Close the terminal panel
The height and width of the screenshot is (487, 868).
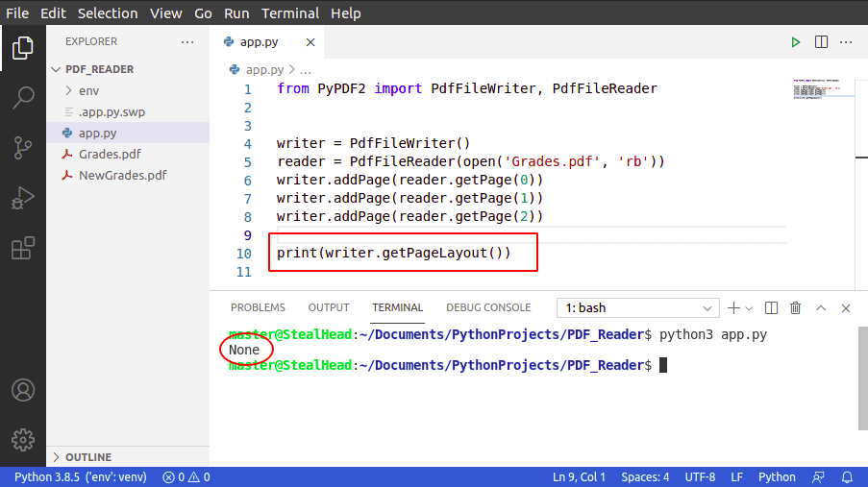(x=846, y=308)
